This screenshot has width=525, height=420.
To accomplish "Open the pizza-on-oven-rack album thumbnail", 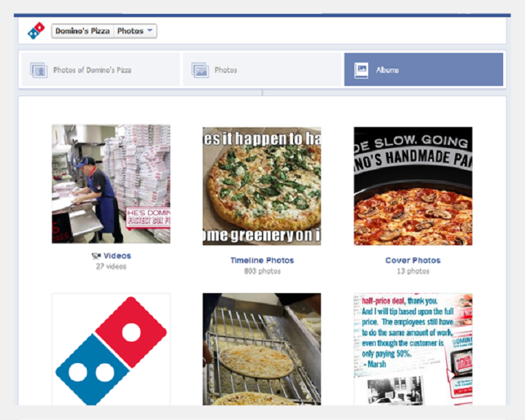I will (x=262, y=349).
